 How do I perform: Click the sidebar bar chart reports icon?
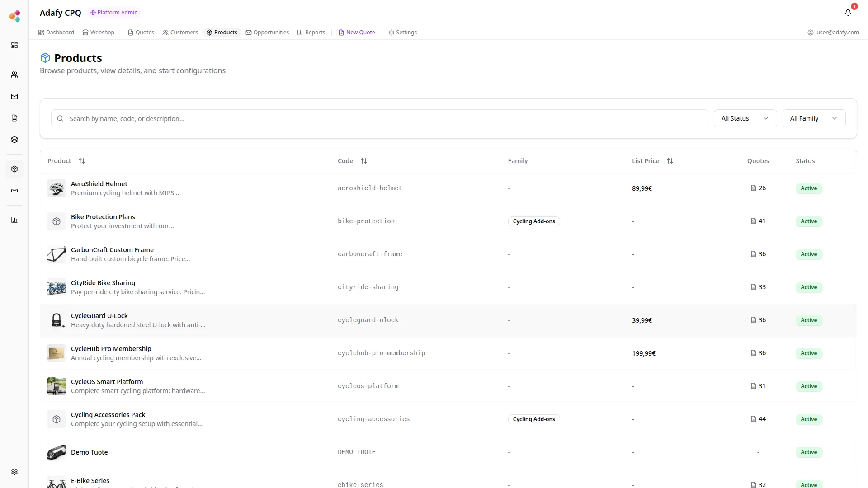[x=14, y=220]
